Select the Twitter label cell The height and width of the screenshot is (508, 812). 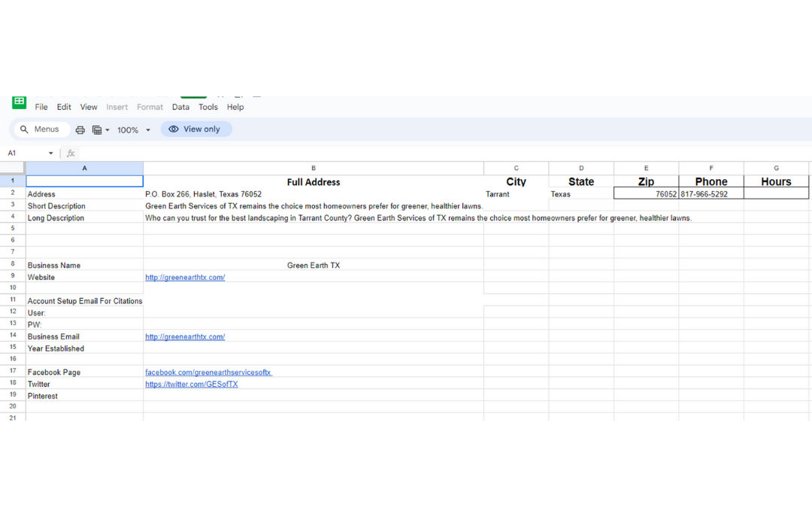click(84, 384)
